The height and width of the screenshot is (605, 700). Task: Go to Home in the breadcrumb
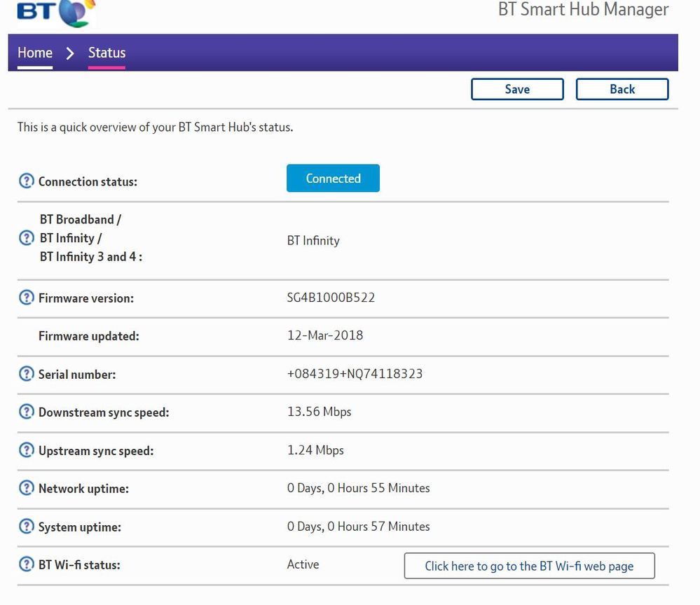[35, 53]
